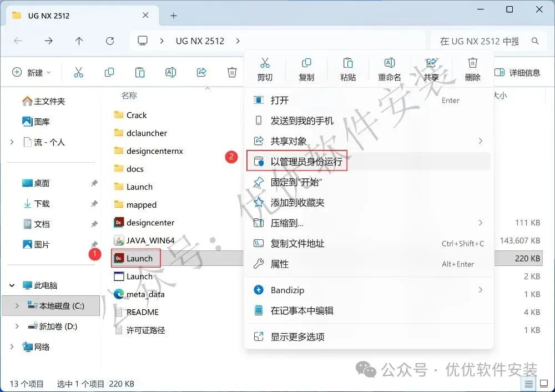
Task: Open the 压缩到... submenu
Action: [369, 223]
